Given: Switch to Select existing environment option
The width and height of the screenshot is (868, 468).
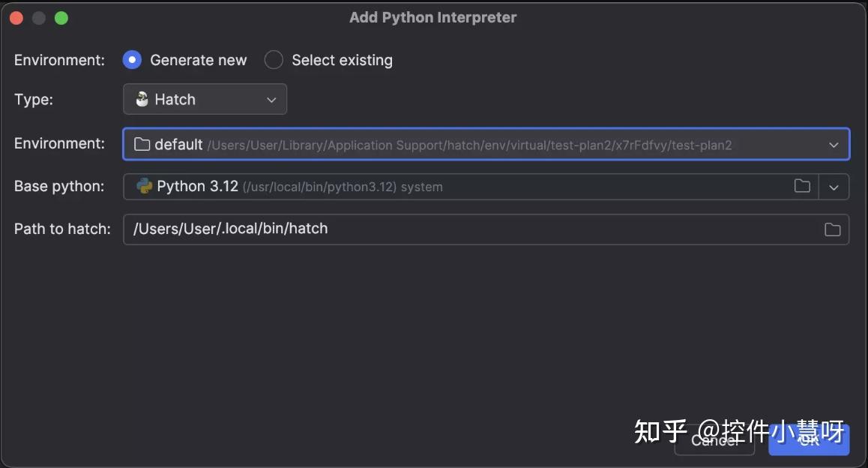Looking at the screenshot, I should click(x=273, y=59).
